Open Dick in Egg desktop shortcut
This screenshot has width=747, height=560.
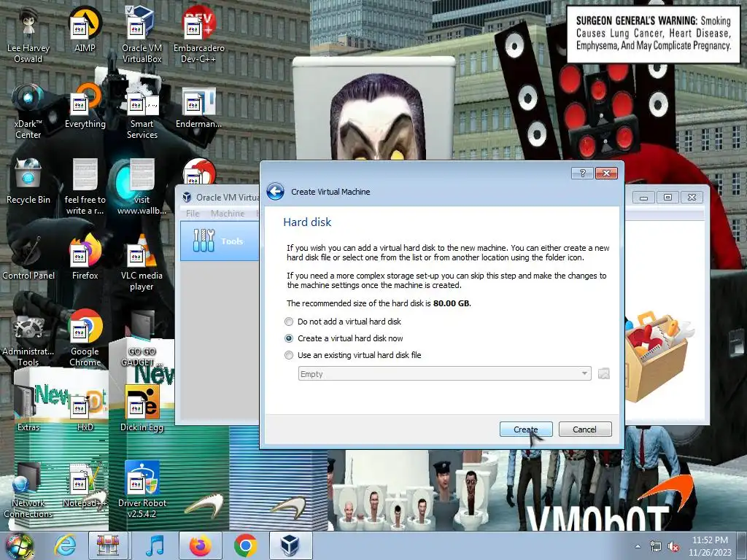(x=142, y=410)
